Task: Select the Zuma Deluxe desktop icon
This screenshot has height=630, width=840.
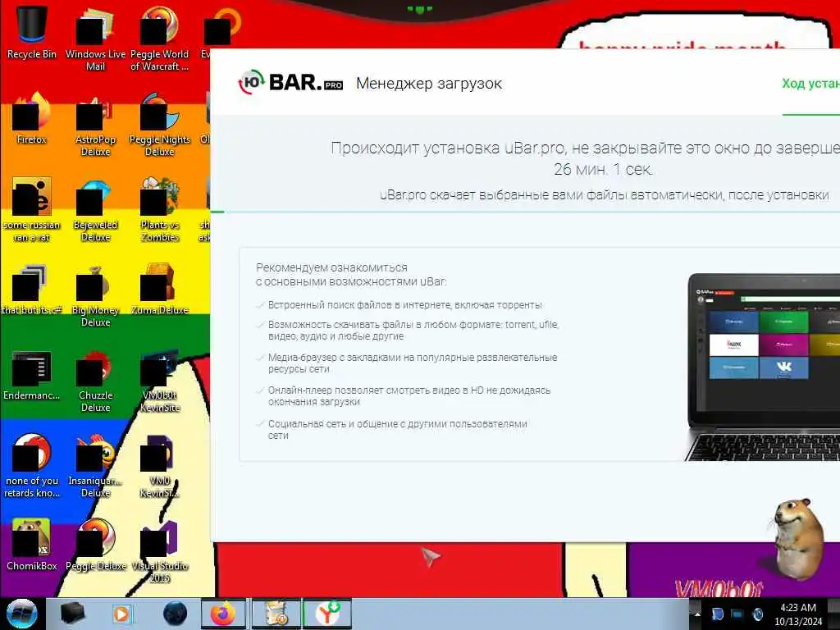Action: coord(160,290)
